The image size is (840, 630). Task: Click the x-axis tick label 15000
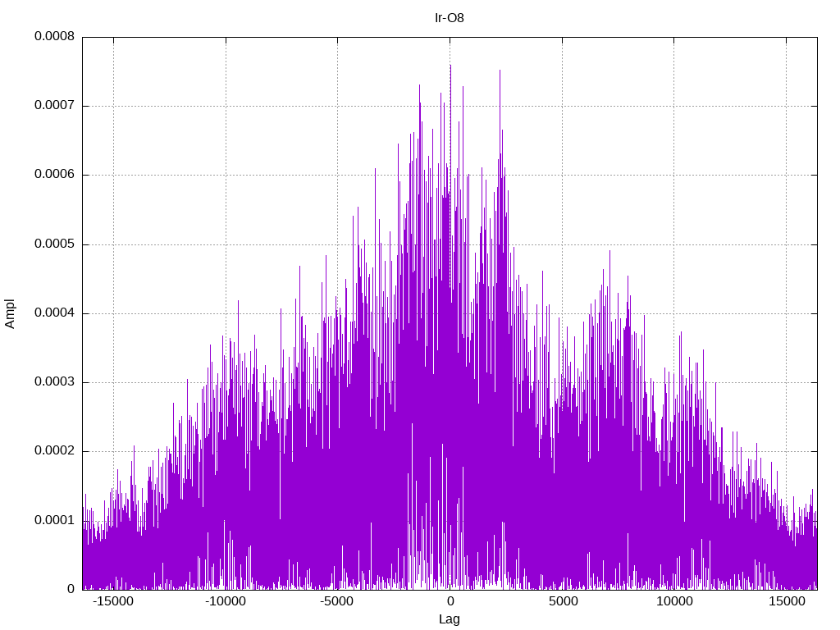787,601
